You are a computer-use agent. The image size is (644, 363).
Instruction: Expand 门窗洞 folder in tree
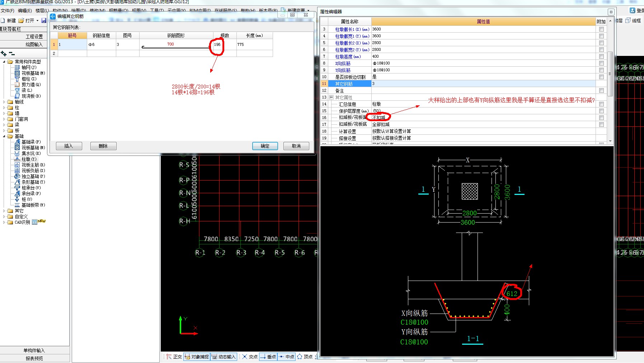pyautogui.click(x=4, y=119)
